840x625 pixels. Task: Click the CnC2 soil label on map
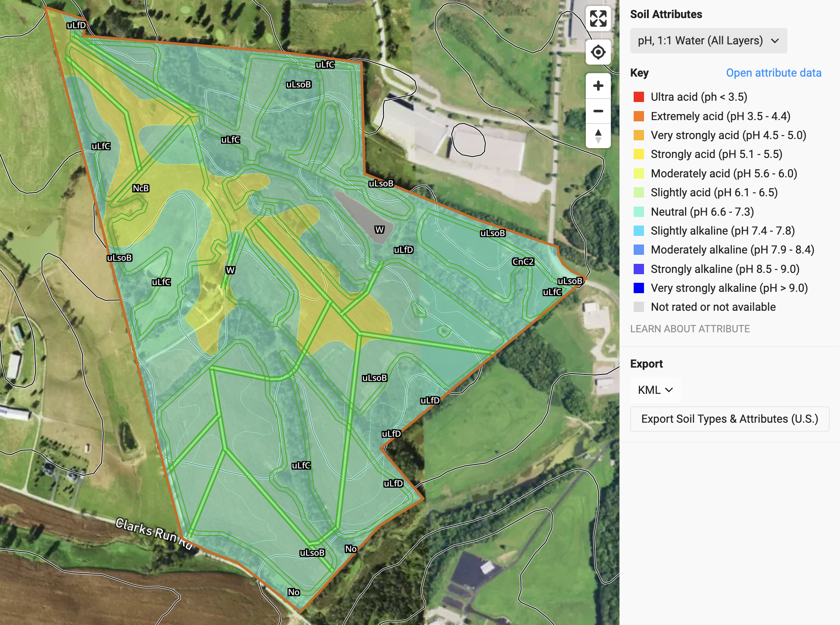523,262
